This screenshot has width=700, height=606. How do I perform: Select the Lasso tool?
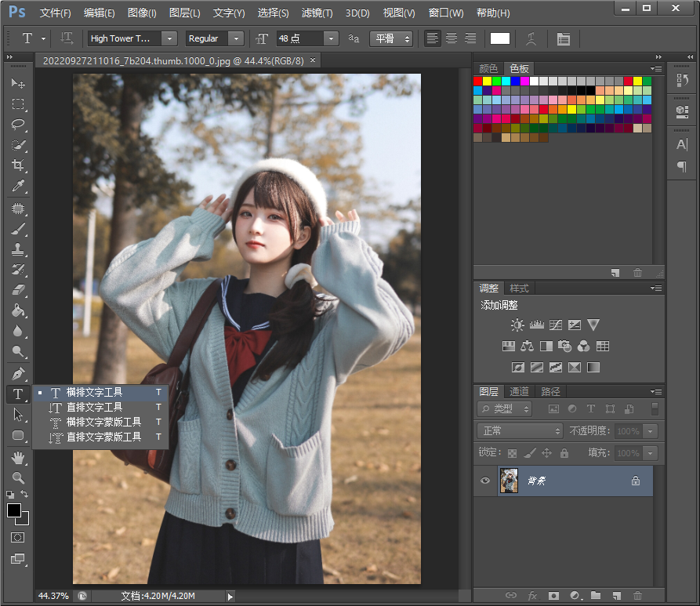pos(18,125)
